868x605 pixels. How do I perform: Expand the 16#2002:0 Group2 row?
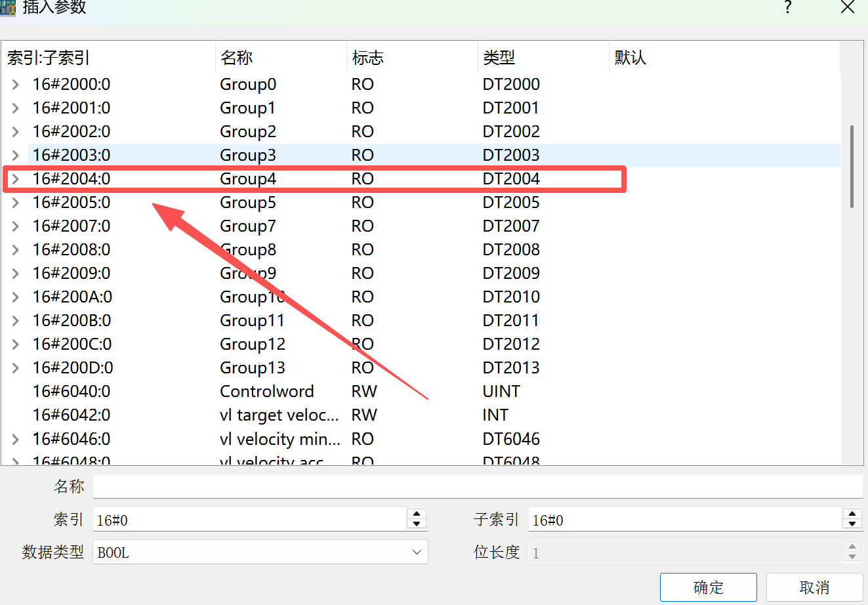pos(15,132)
